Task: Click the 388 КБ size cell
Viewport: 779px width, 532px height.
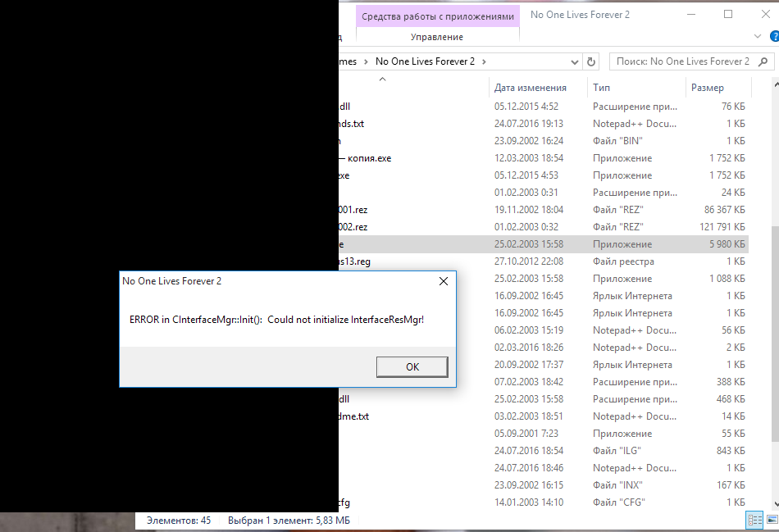Action: click(731, 382)
